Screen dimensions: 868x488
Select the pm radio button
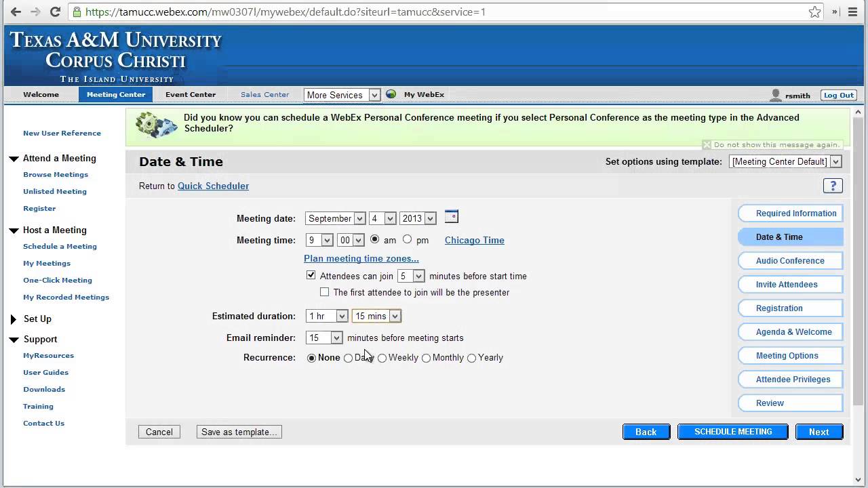click(407, 239)
